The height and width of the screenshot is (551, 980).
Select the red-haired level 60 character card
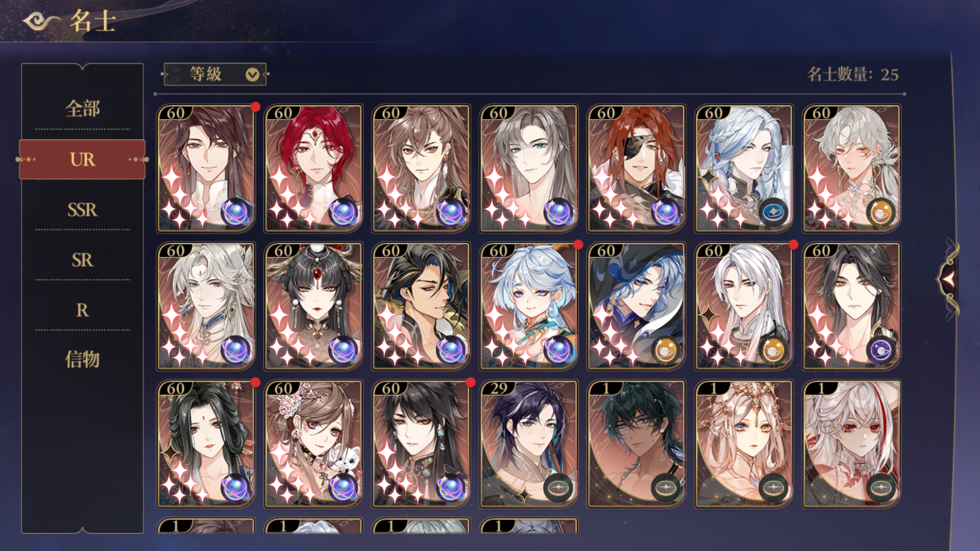(x=313, y=168)
